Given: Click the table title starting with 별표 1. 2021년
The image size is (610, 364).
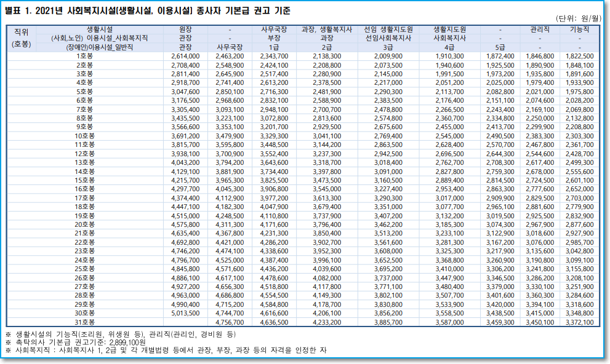Looking at the screenshot, I should click(148, 10).
